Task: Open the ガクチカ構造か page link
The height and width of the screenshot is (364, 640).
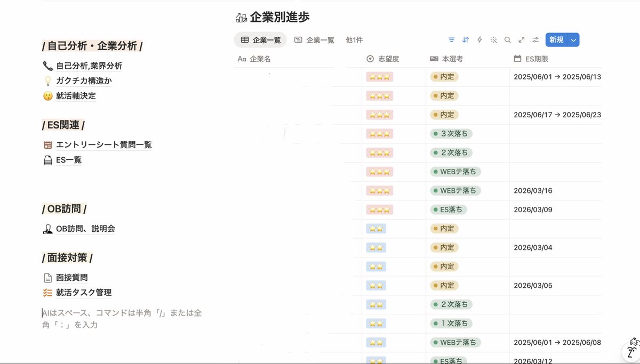Action: coord(84,81)
